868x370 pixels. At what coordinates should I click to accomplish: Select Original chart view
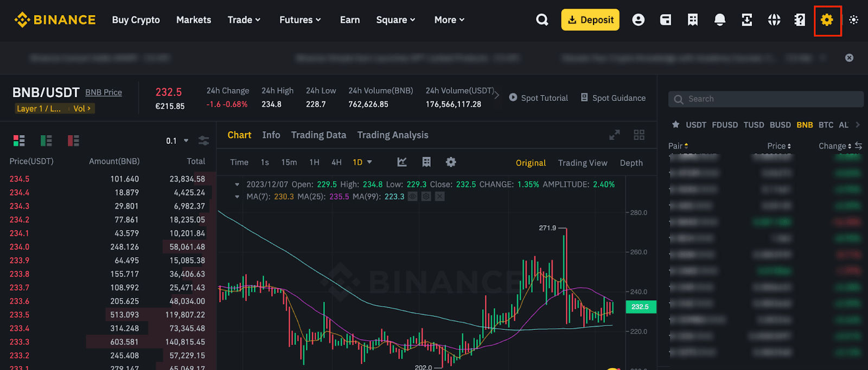[x=531, y=163]
